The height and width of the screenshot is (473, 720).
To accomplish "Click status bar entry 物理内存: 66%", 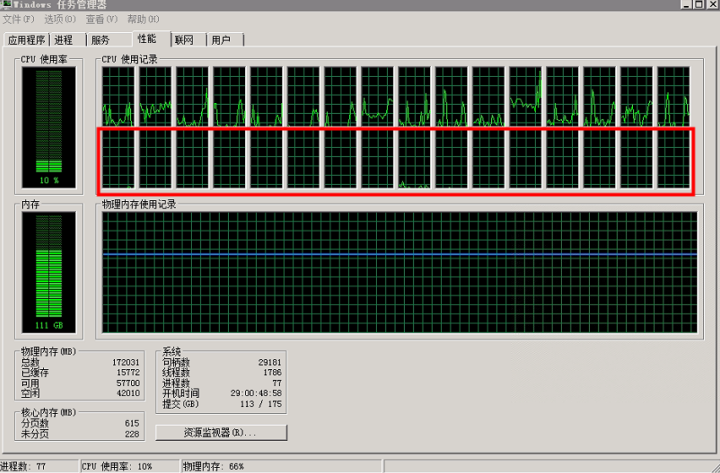I will pyautogui.click(x=214, y=467).
